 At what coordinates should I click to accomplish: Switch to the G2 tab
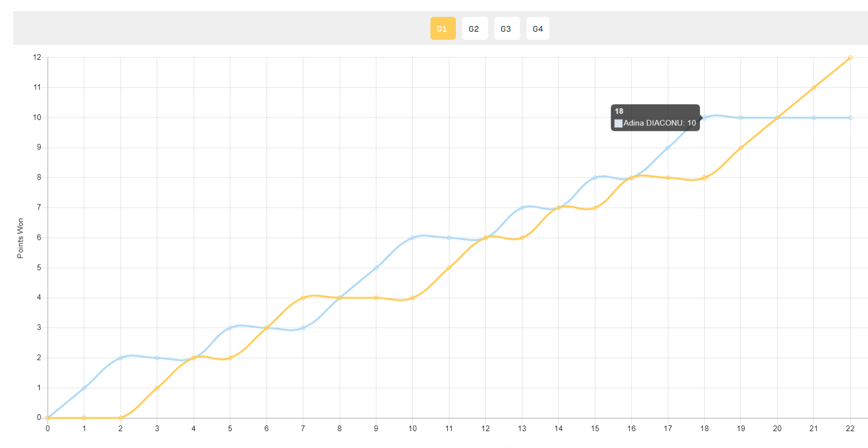coord(474,29)
